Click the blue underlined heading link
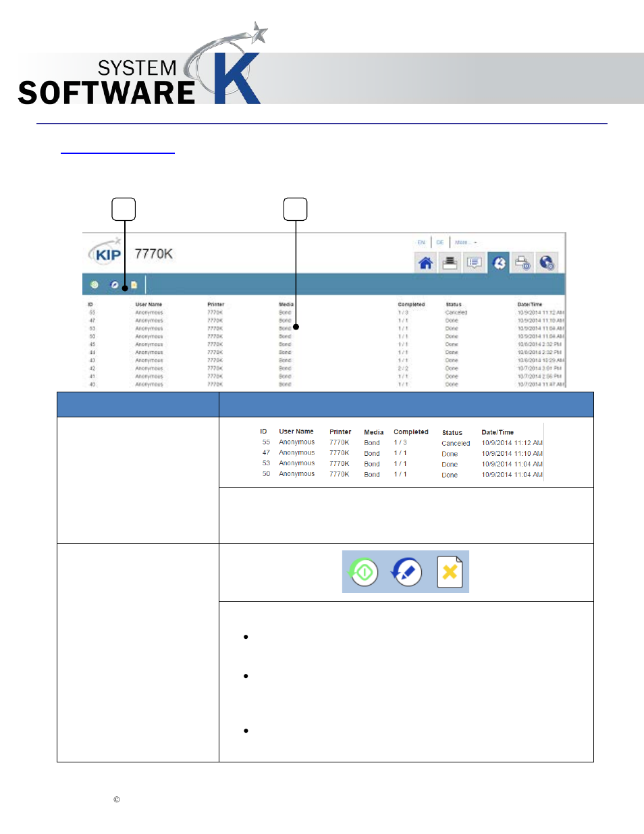The image size is (644, 834). click(x=117, y=149)
